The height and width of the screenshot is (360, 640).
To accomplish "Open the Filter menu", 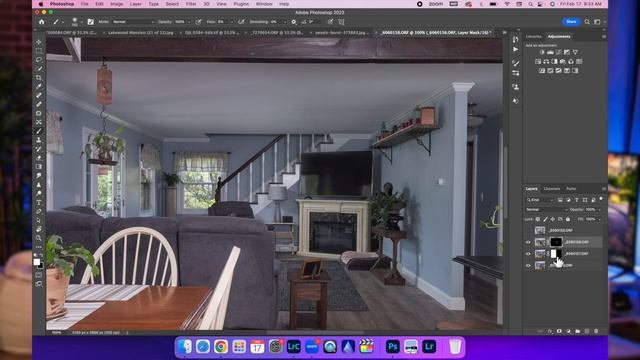I will coord(191,4).
